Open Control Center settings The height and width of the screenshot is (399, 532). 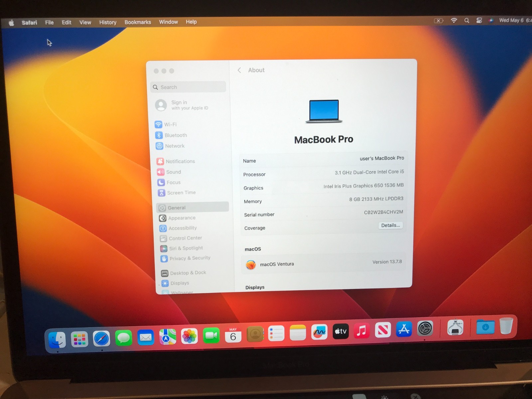click(x=181, y=238)
